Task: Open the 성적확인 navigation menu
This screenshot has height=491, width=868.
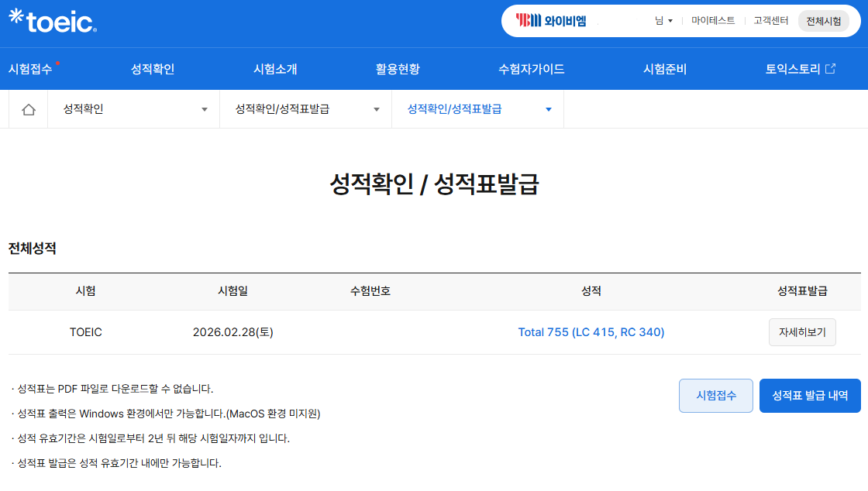Action: (x=153, y=69)
